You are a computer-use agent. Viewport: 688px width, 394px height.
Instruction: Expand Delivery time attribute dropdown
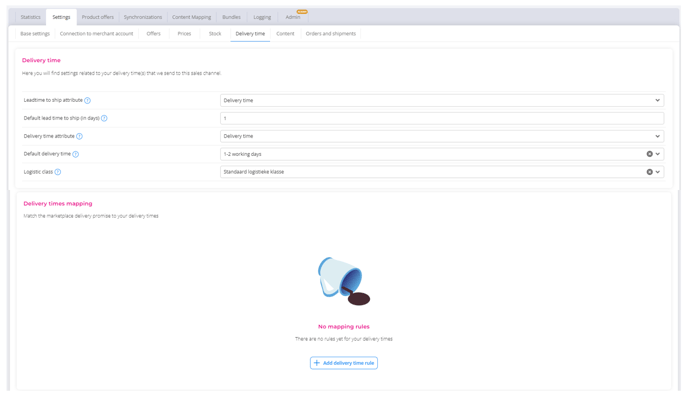[657, 136]
